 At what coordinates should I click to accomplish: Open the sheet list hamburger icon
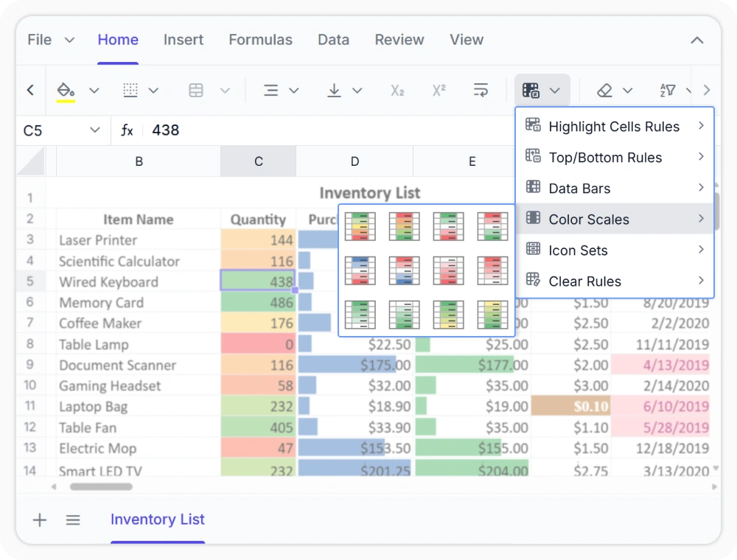point(73,520)
